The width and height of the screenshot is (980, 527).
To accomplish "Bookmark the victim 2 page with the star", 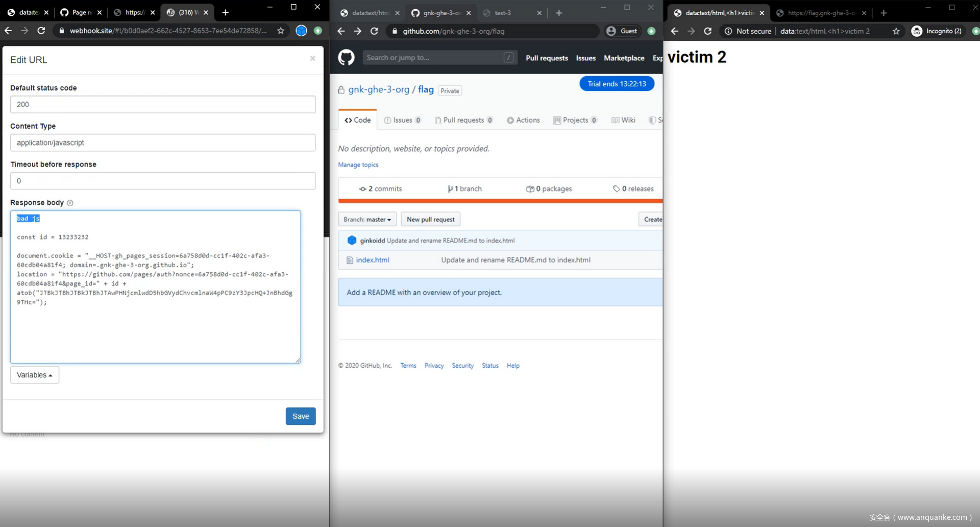I will click(896, 31).
